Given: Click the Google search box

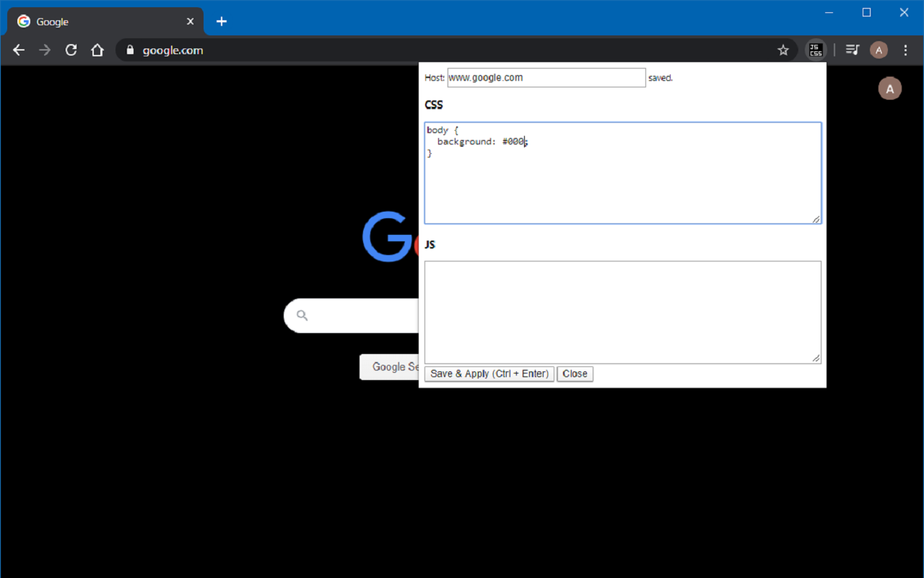Looking at the screenshot, I should click(x=352, y=316).
